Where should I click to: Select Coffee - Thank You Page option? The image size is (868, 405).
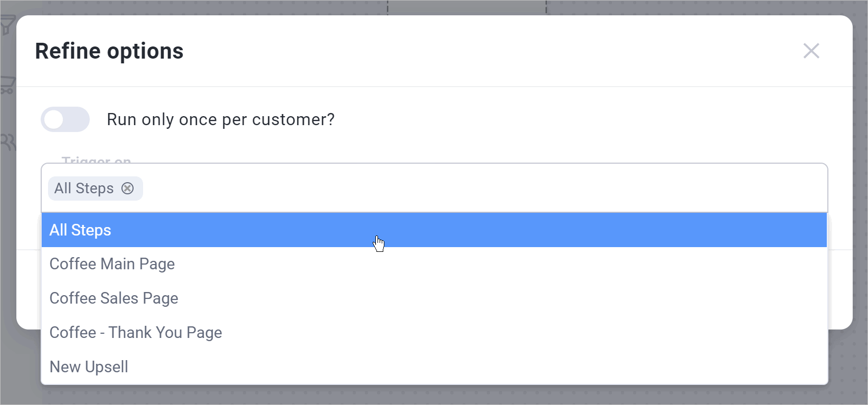(x=136, y=333)
